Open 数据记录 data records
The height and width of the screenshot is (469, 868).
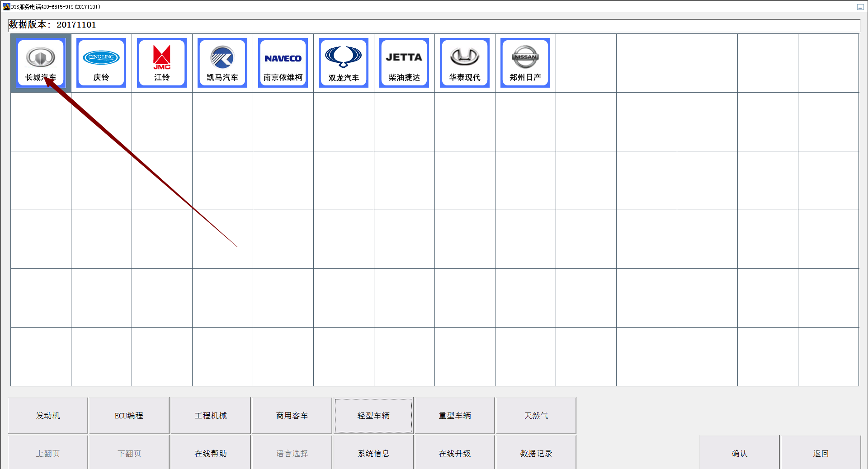[x=536, y=453]
